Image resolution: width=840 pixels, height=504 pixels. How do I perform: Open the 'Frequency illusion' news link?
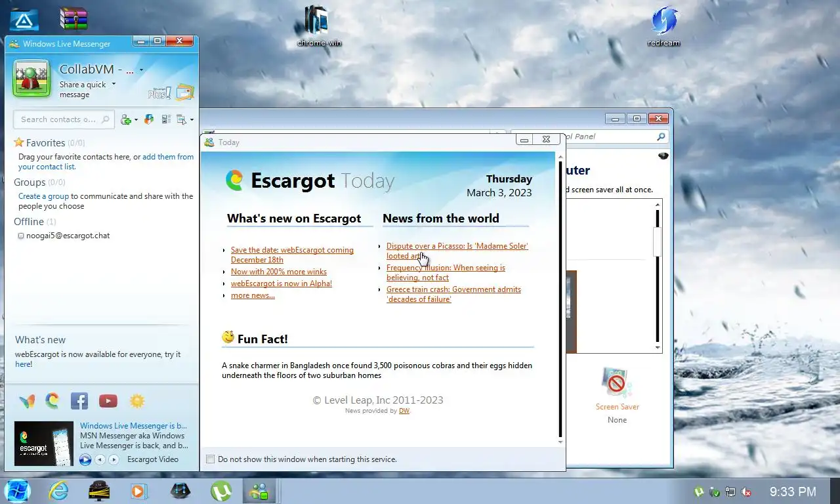tap(446, 272)
